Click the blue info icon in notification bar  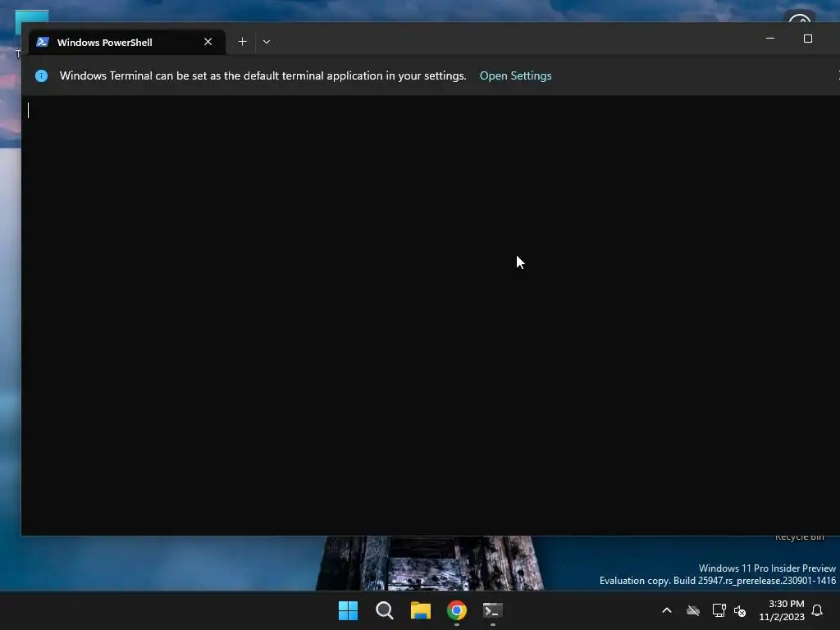41,75
